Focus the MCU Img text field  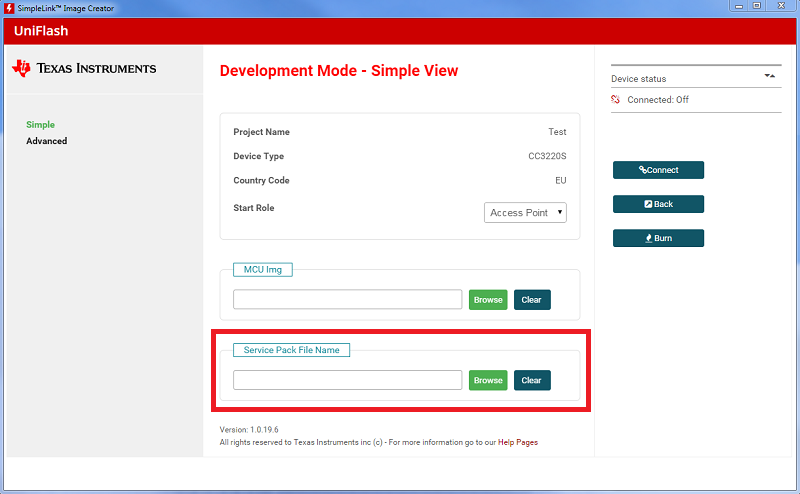[x=347, y=299]
